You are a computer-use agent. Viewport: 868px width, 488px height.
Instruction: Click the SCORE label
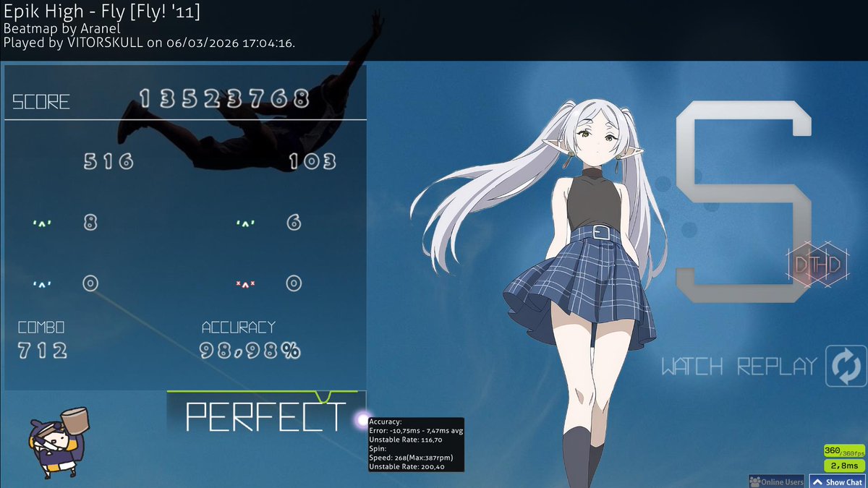coord(41,102)
